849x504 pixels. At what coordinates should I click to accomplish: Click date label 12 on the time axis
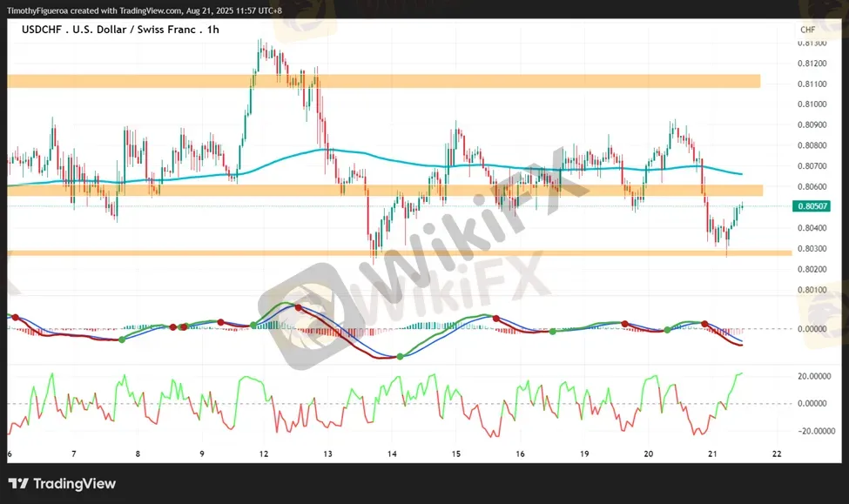click(x=262, y=454)
